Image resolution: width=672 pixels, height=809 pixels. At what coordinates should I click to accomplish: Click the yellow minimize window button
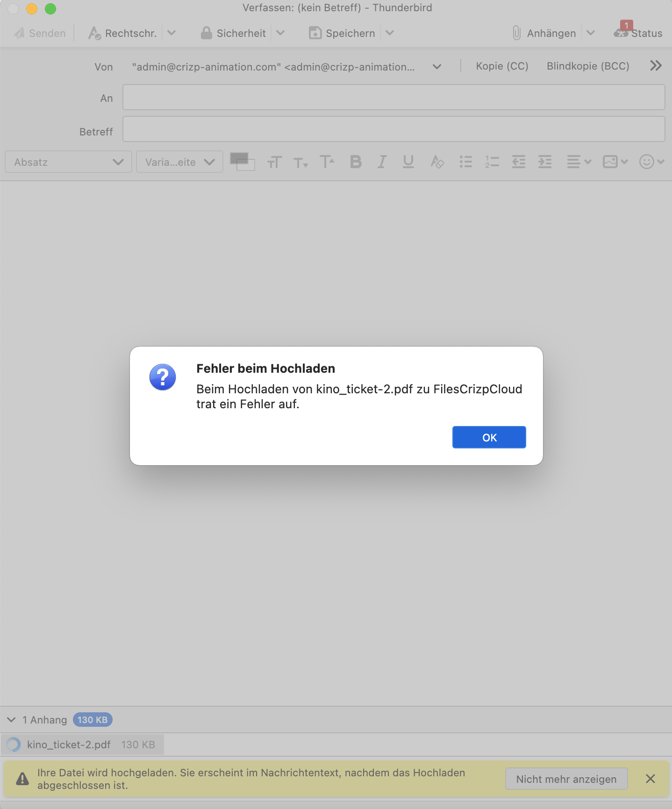[x=32, y=8]
